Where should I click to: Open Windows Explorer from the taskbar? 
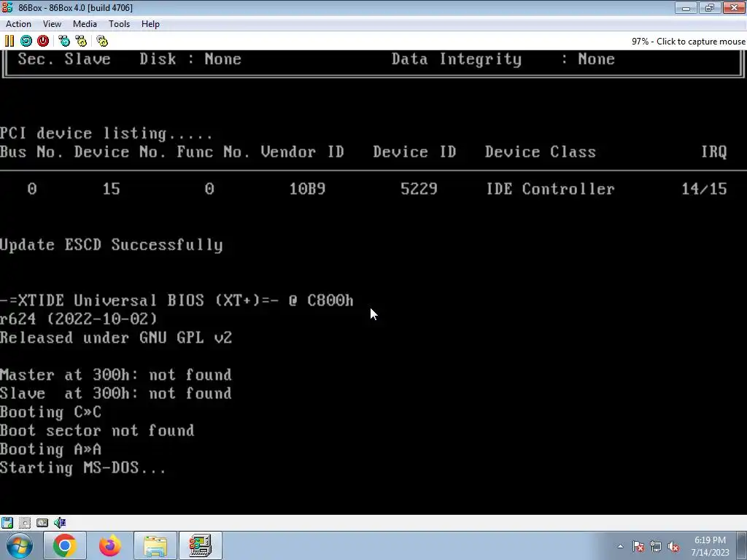[x=155, y=545]
